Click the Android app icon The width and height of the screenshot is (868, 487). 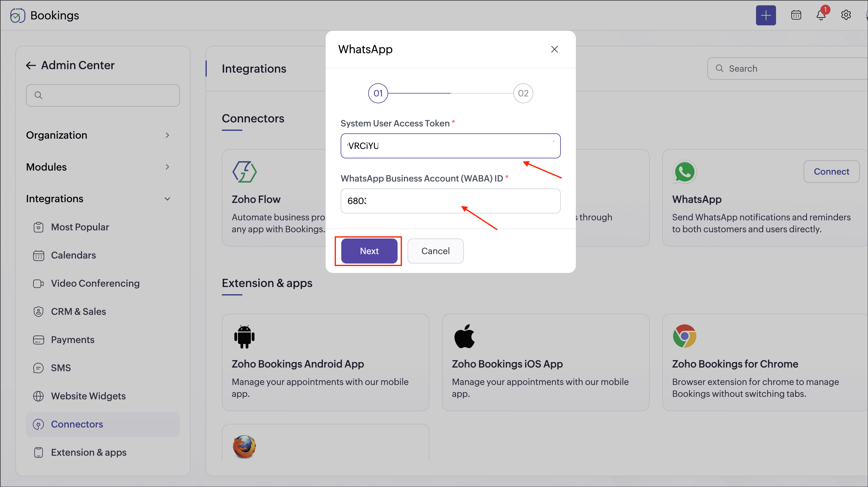click(244, 336)
